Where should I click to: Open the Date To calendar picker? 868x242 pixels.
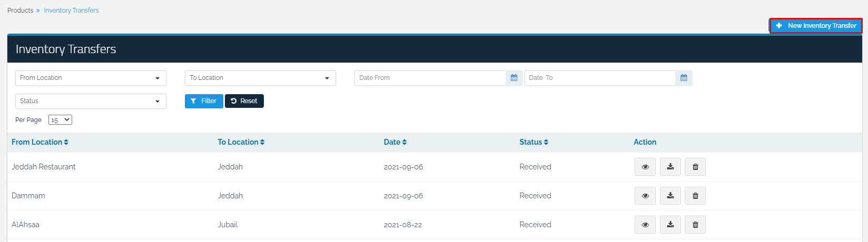[684, 78]
